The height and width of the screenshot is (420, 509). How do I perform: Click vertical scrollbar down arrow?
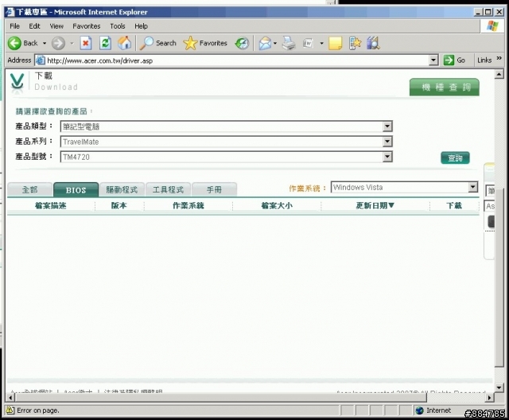(499, 387)
